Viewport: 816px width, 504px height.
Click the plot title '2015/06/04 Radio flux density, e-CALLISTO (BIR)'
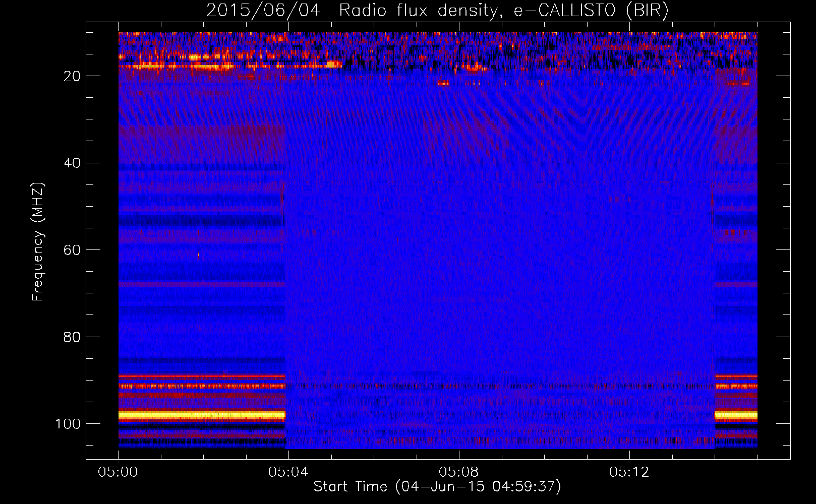coord(437,10)
